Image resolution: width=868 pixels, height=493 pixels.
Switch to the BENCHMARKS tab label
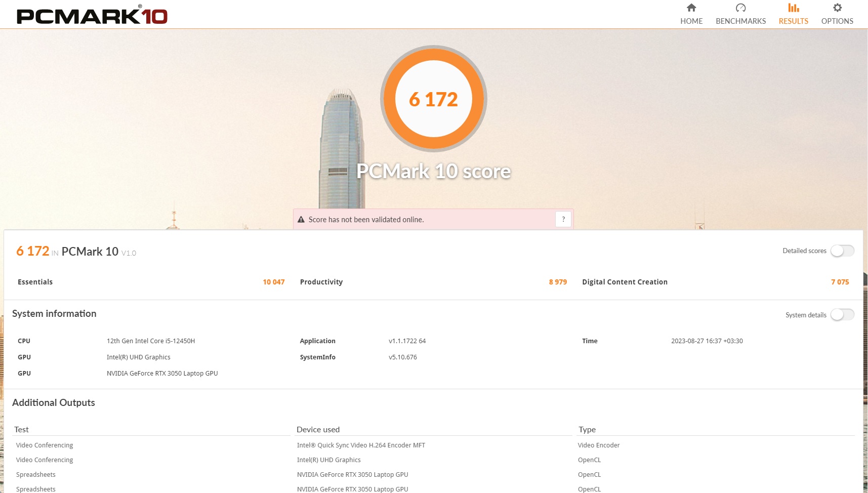(740, 21)
